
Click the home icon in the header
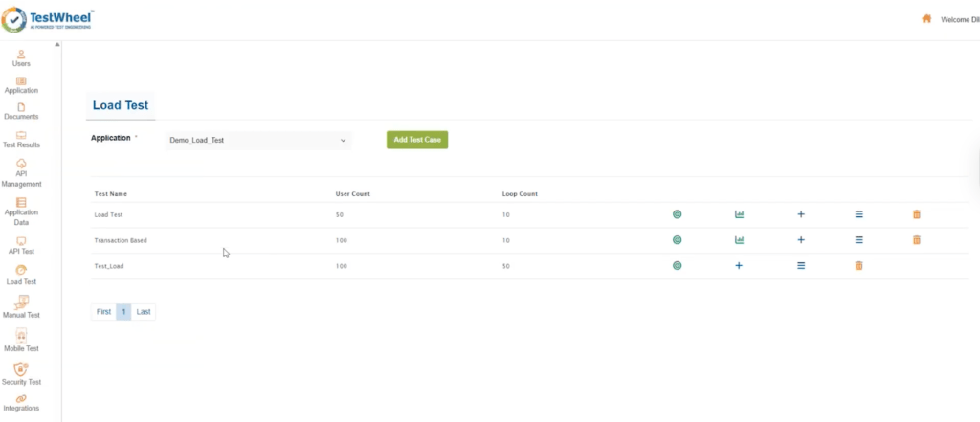[x=925, y=18]
